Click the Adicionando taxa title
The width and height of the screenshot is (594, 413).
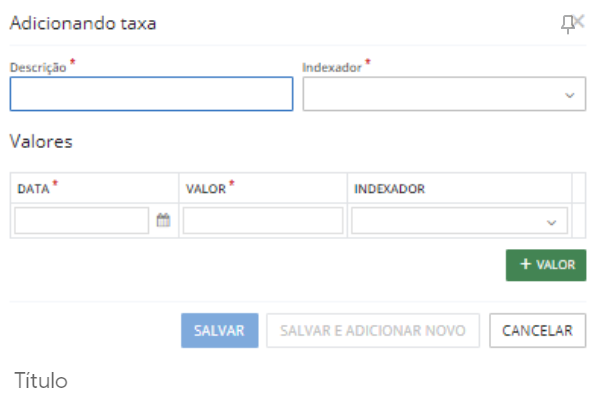point(83,23)
